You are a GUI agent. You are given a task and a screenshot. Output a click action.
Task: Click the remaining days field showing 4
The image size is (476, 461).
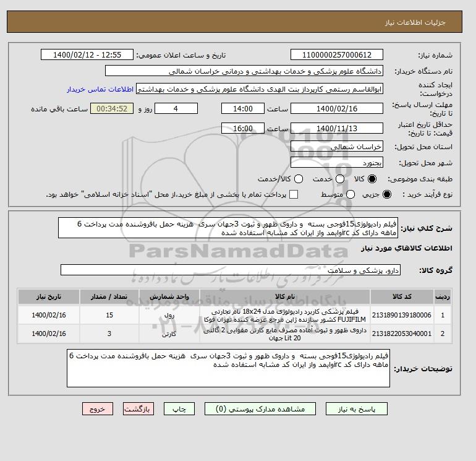pyautogui.click(x=176, y=108)
